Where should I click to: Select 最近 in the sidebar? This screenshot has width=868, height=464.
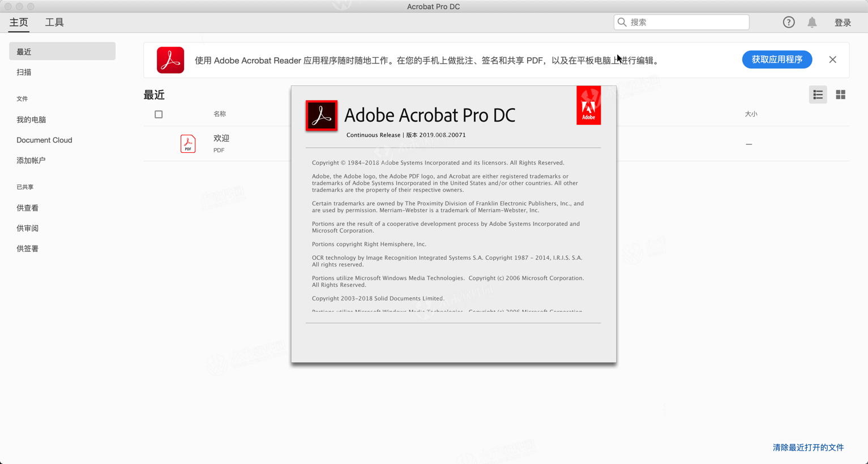coord(62,51)
